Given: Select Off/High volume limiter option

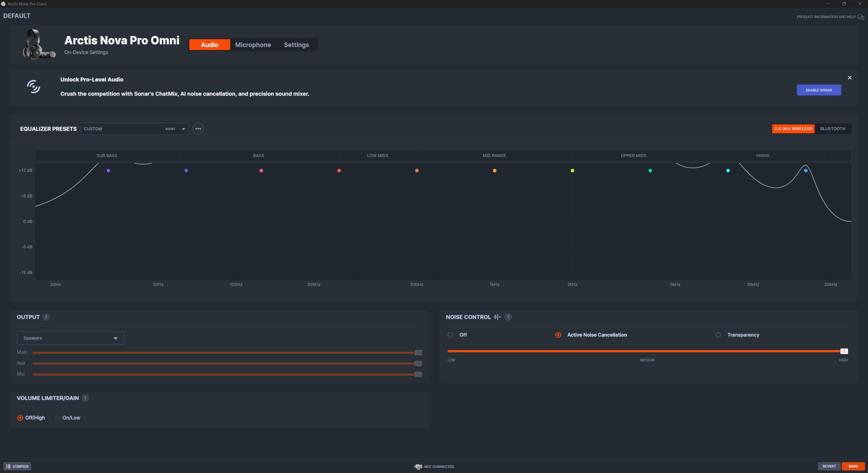Looking at the screenshot, I should [20, 418].
